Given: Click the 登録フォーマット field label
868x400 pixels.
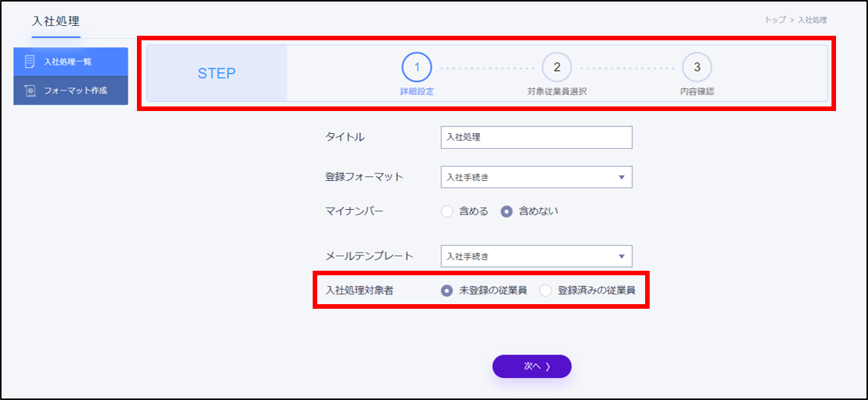Looking at the screenshot, I should 364,177.
